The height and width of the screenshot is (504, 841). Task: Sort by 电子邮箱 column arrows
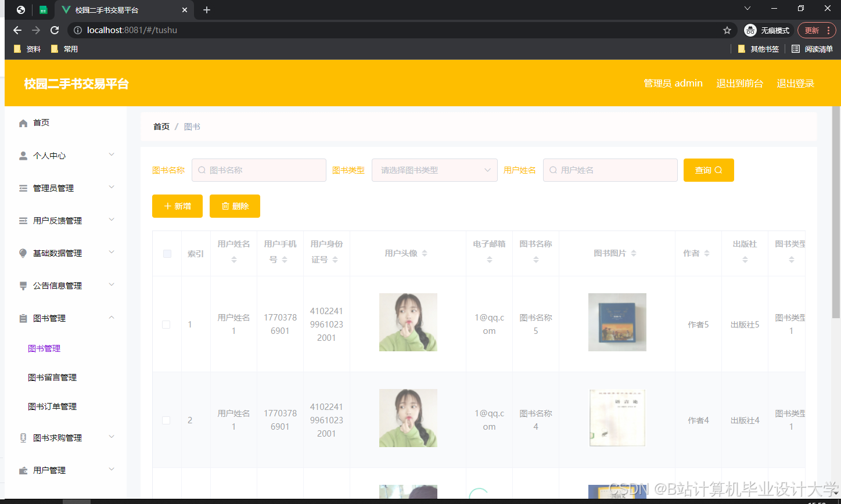pyautogui.click(x=490, y=260)
